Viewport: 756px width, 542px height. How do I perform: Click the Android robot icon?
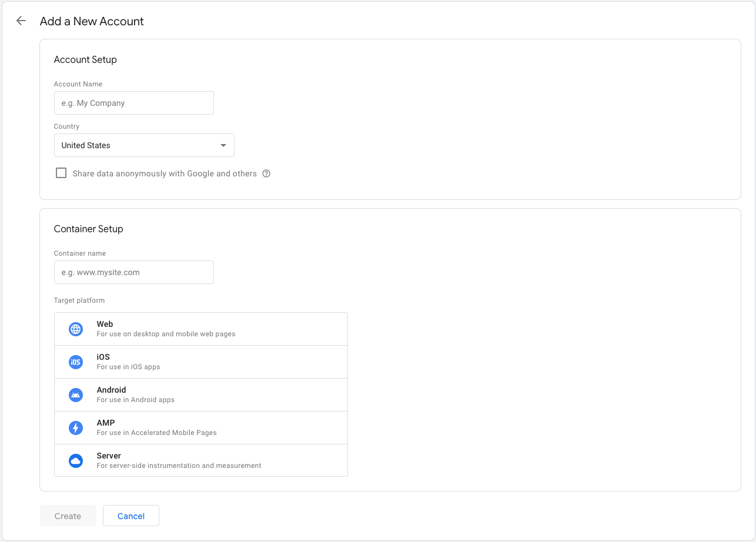click(x=76, y=395)
